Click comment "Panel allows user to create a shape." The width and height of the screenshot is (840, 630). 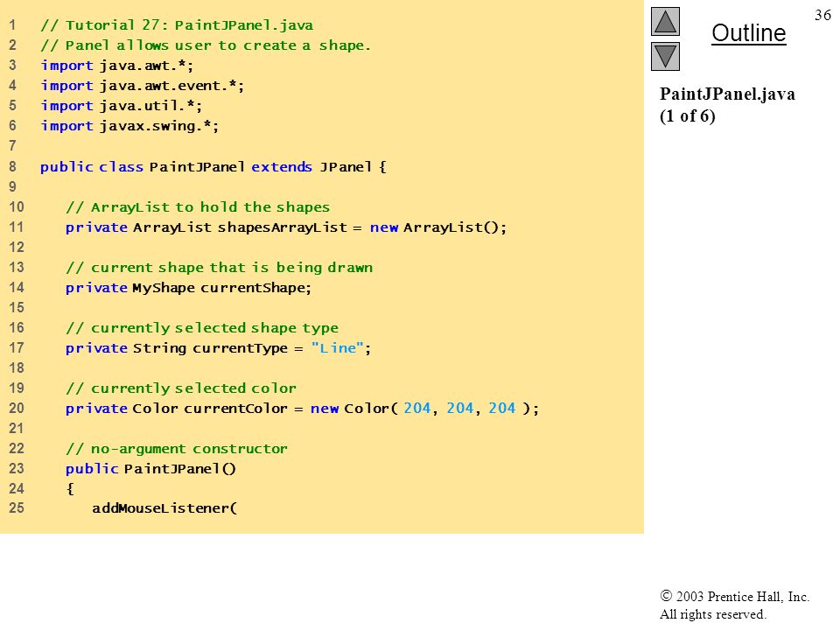[206, 45]
